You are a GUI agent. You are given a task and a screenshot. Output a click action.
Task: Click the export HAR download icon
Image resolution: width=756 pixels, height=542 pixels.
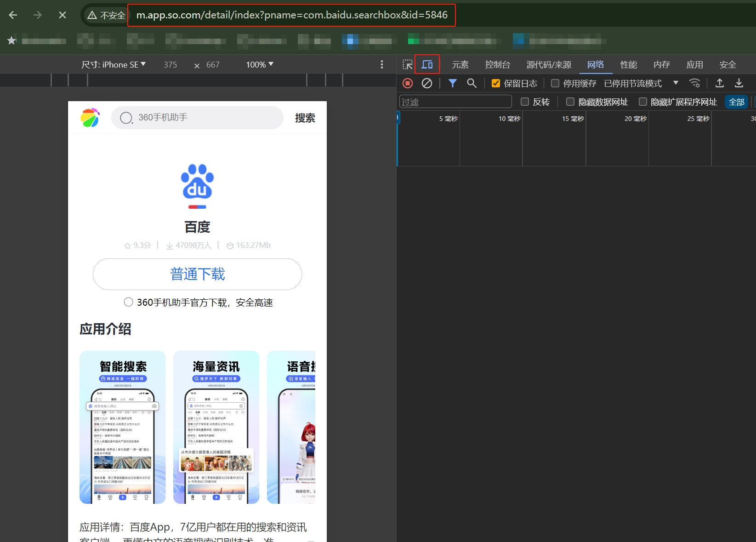739,83
